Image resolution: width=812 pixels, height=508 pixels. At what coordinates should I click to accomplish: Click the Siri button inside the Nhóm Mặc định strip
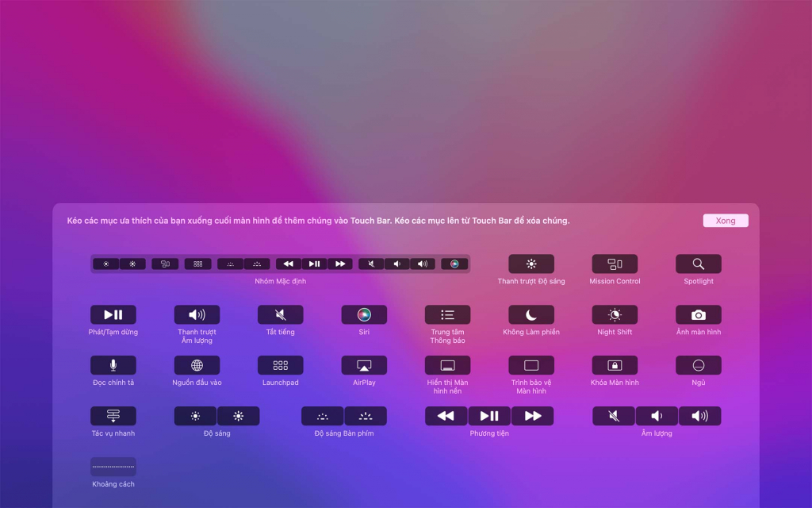point(454,264)
